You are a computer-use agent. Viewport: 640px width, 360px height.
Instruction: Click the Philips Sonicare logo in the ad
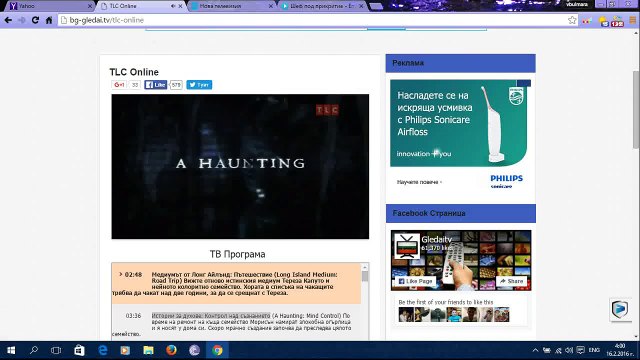tap(507, 181)
